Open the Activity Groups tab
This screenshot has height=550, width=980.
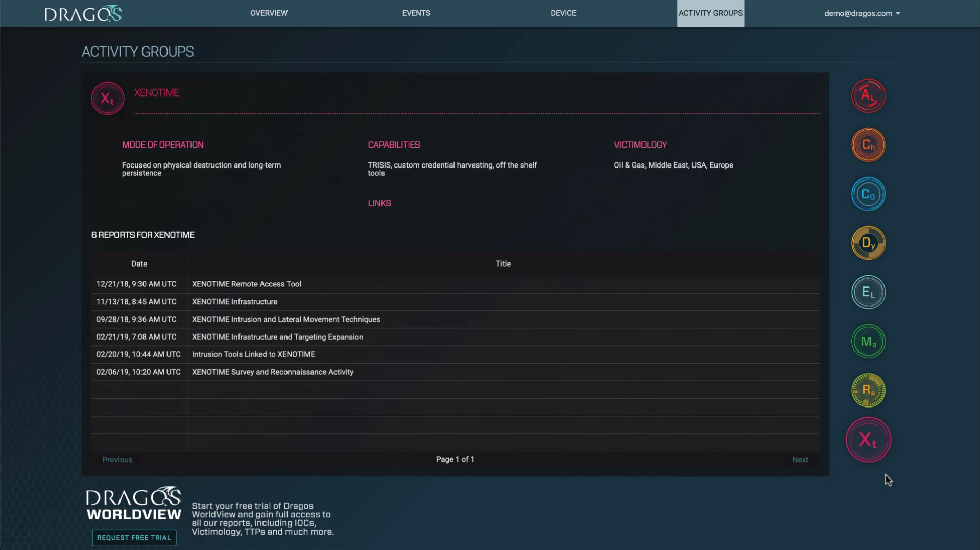click(710, 13)
